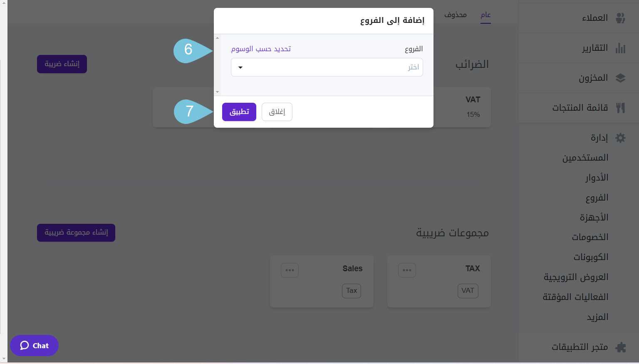Click the المخزون (inventory) layers icon
The width and height of the screenshot is (639, 364).
[x=621, y=78]
